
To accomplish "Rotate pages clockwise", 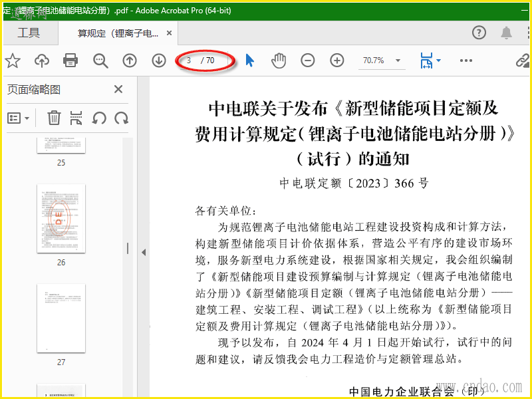I will point(122,118).
